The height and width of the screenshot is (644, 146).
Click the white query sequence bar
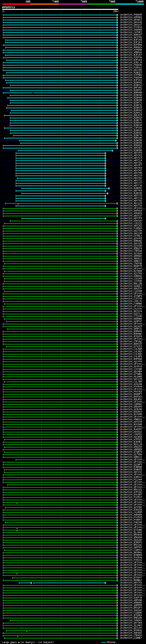pyautogui.click(x=60, y=10)
